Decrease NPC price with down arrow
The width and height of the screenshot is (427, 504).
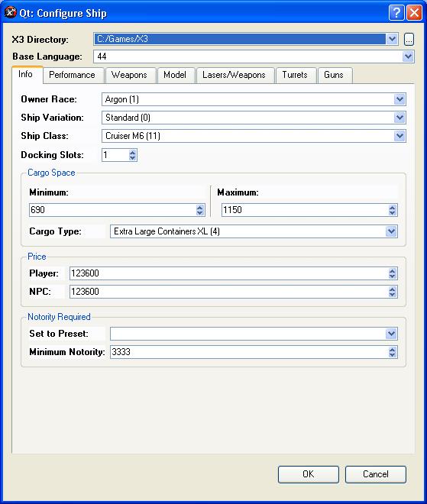coord(392,295)
